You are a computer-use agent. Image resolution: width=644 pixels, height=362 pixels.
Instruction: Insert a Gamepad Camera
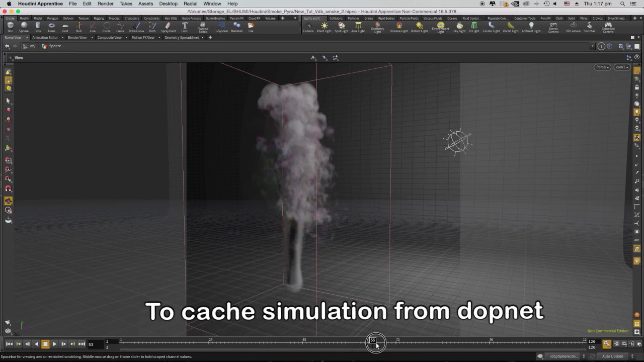(608, 28)
